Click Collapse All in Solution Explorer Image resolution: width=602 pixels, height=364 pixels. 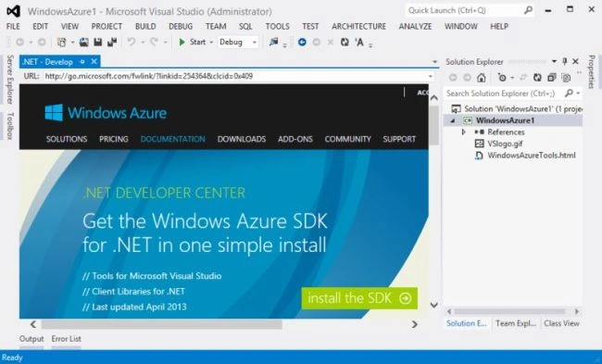click(x=552, y=78)
